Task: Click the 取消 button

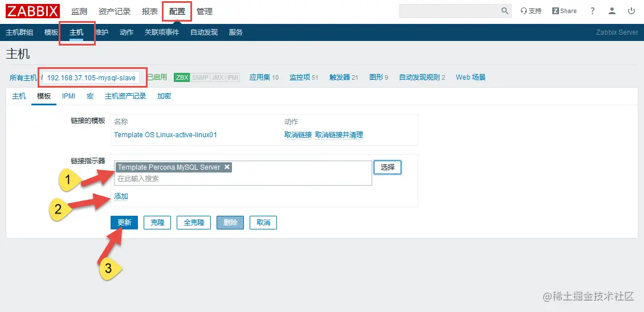Action: (x=263, y=223)
